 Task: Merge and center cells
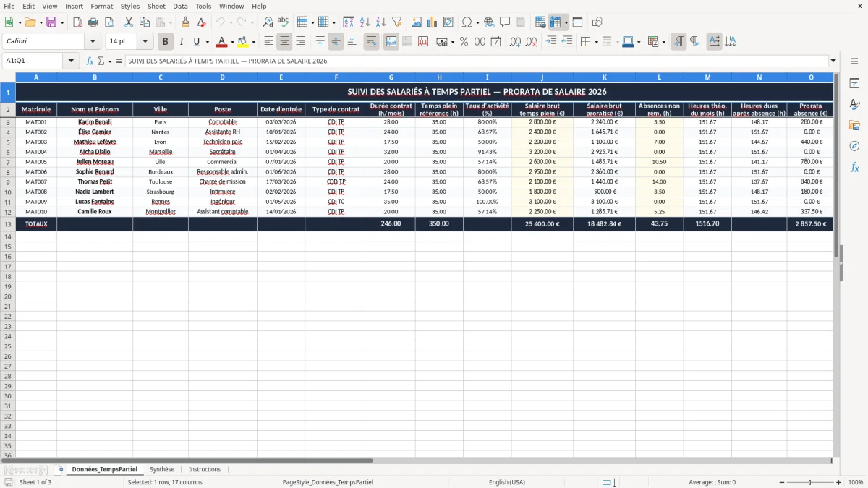(x=391, y=42)
